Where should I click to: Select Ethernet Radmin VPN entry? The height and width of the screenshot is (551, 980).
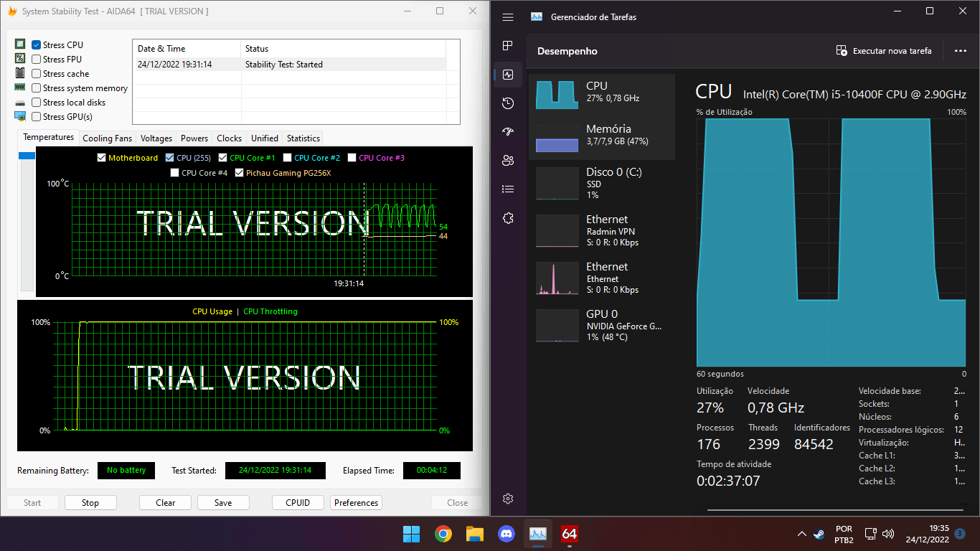(602, 230)
